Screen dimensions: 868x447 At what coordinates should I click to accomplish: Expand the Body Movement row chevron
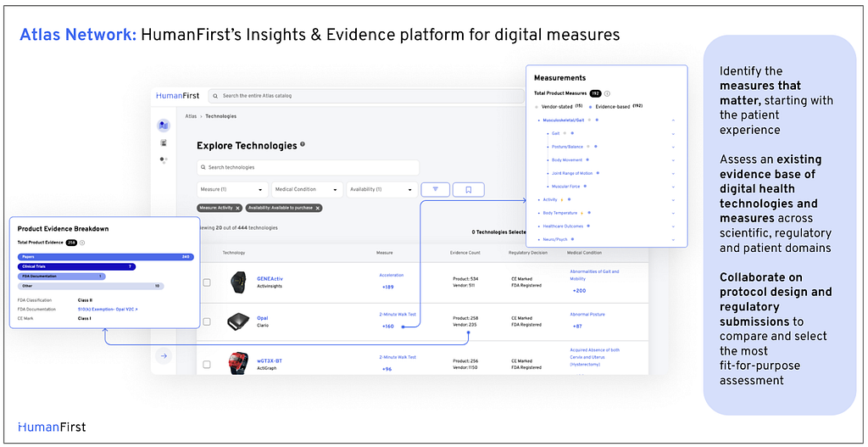[673, 160]
